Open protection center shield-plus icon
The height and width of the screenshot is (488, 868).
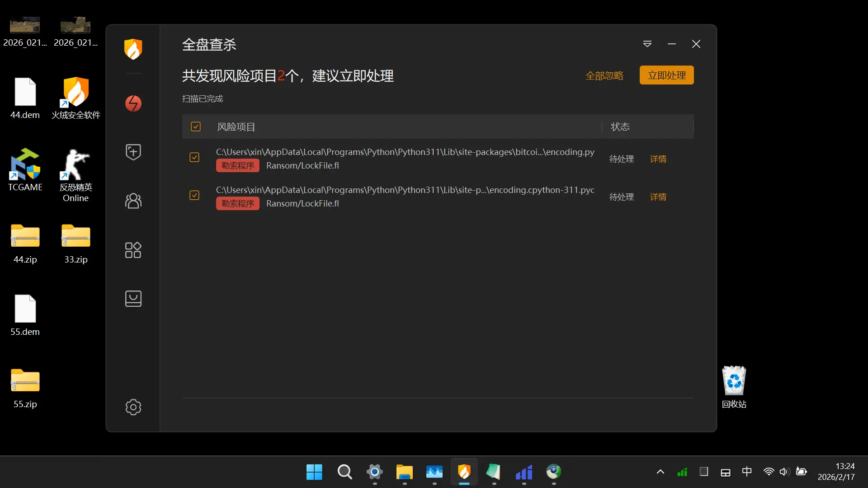[x=133, y=152]
